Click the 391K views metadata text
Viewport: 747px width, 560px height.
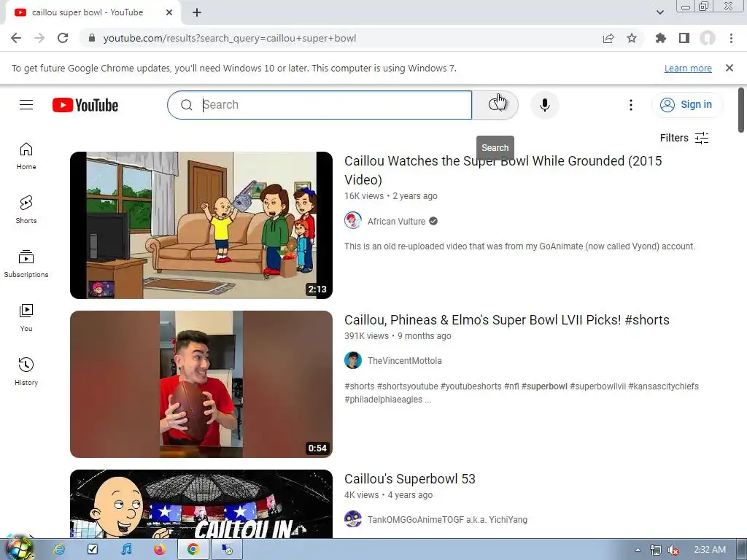point(366,336)
